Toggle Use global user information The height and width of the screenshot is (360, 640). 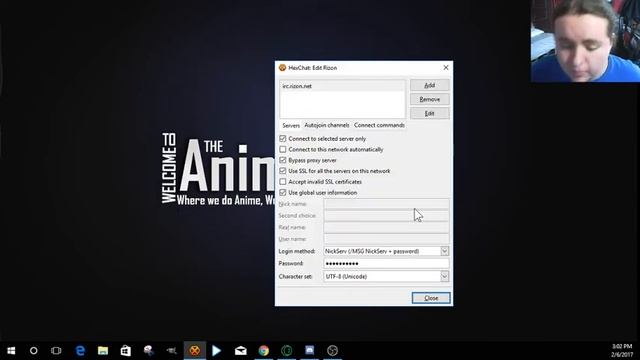282,192
